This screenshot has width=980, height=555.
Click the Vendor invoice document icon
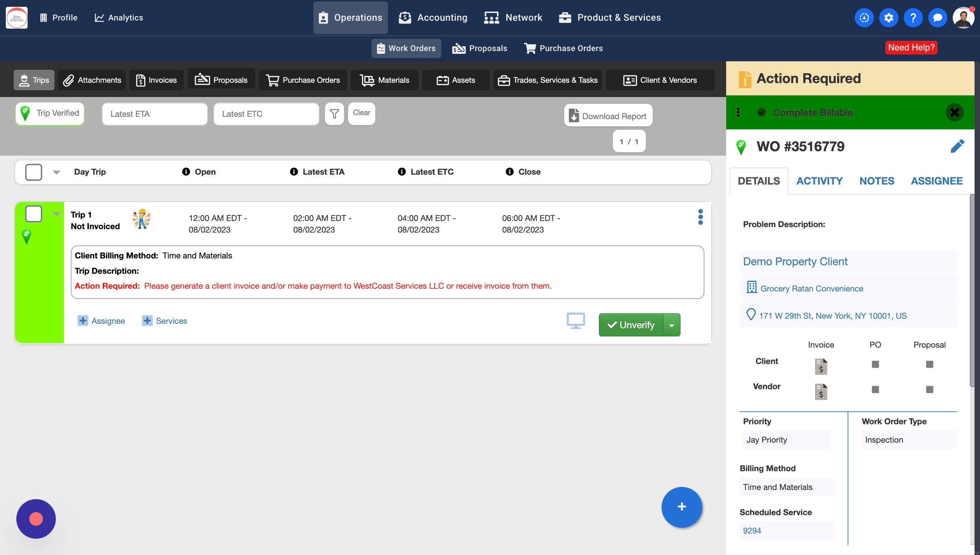821,392
